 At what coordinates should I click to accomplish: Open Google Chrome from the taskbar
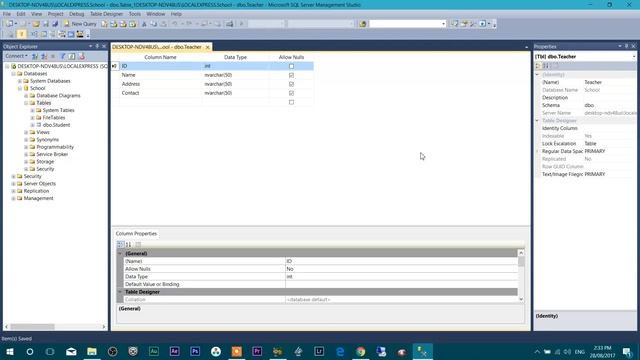pos(360,351)
